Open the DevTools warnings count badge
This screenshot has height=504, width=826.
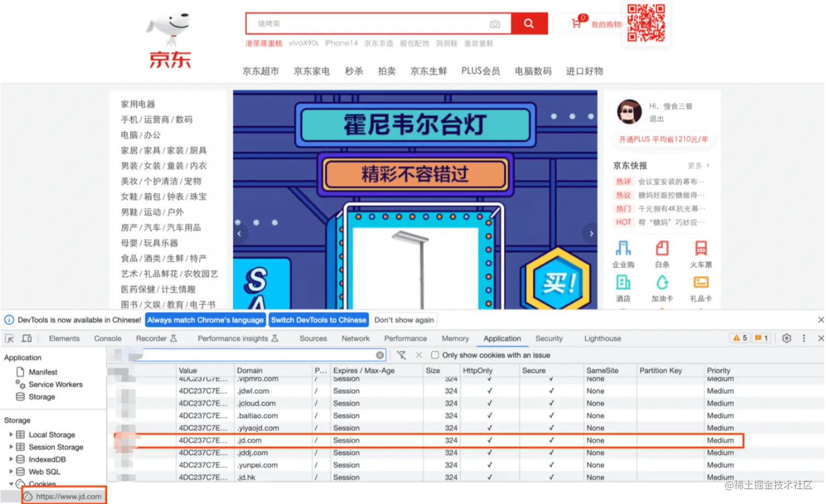pos(740,338)
